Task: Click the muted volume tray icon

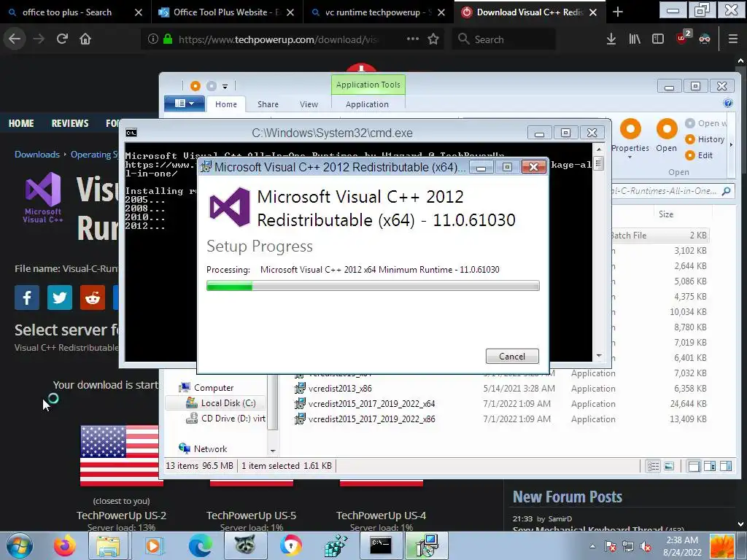Action: point(646,546)
